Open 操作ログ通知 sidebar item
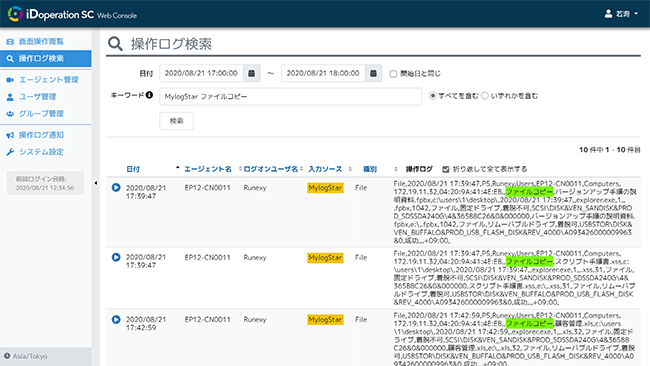This screenshot has width=650, height=366. tap(41, 135)
